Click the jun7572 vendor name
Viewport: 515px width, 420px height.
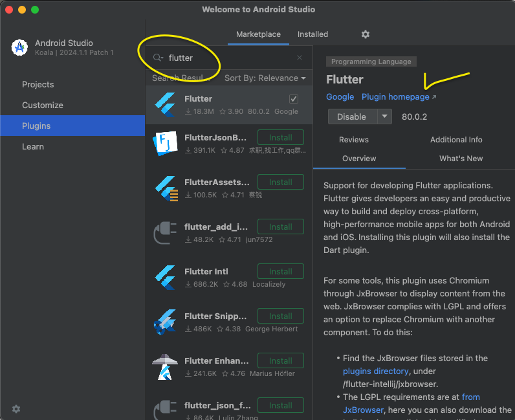(x=259, y=239)
